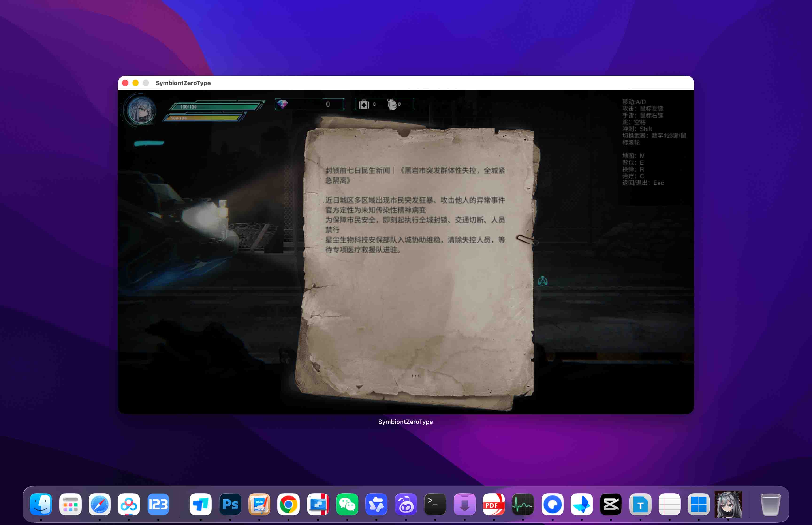The image size is (812, 525).
Task: Launch CapCut from the Dock
Action: click(611, 504)
